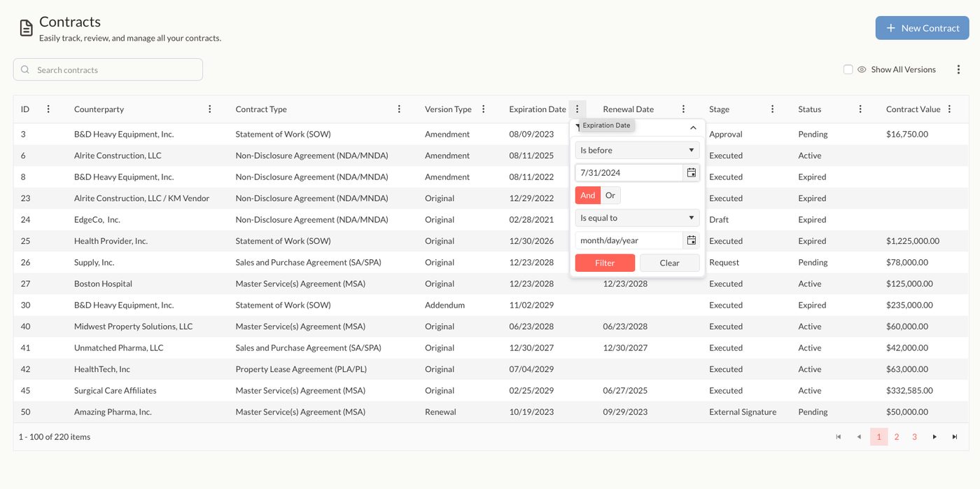This screenshot has height=489, width=980.
Task: Apply the Expiration Date filter
Action: pyautogui.click(x=605, y=263)
